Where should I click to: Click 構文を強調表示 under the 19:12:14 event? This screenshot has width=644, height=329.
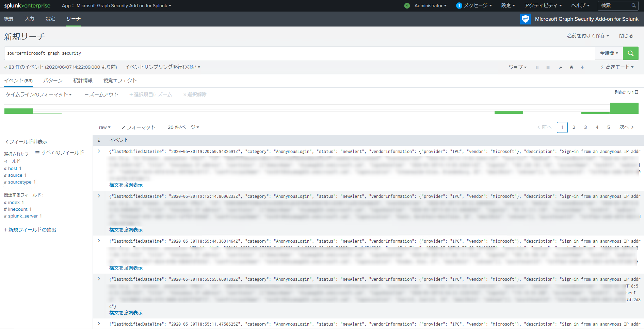tap(126, 230)
